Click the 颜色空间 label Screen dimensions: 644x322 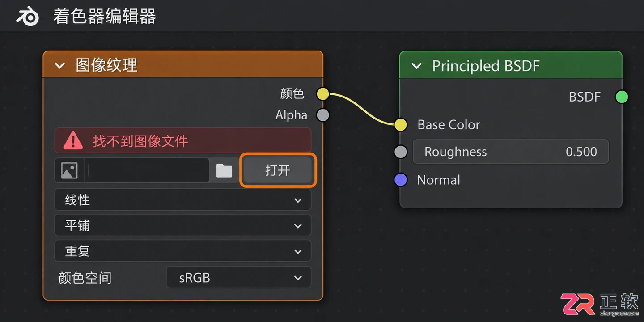coord(85,278)
